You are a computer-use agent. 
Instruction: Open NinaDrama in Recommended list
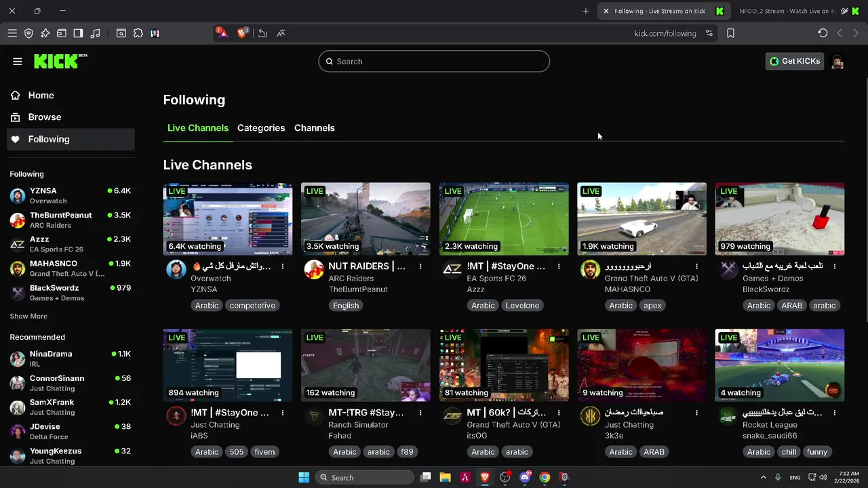[71, 359]
